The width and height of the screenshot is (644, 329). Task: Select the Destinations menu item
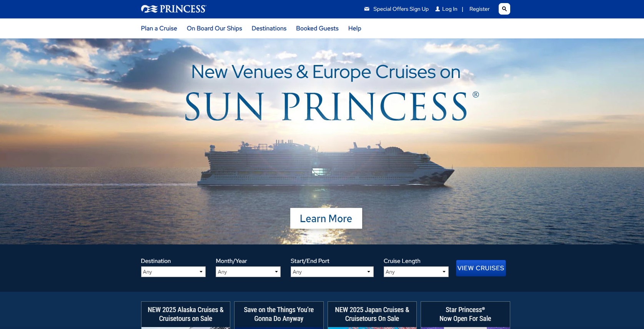[x=269, y=28]
